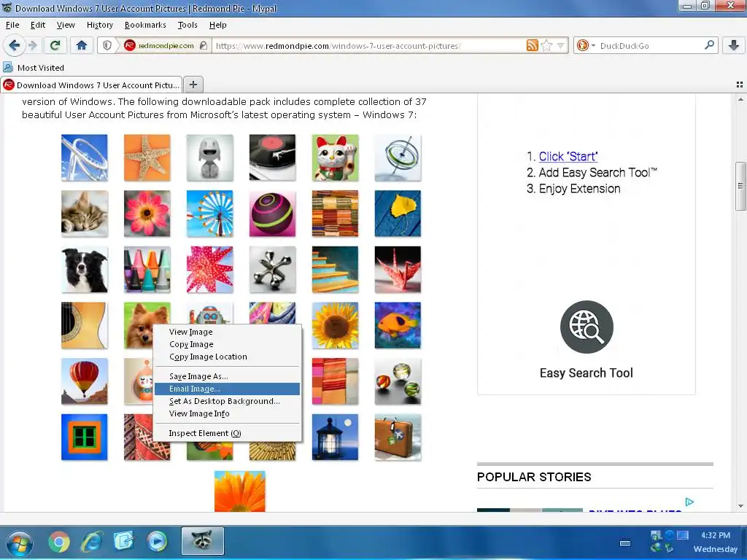Click the suitcase account picture

click(x=398, y=437)
